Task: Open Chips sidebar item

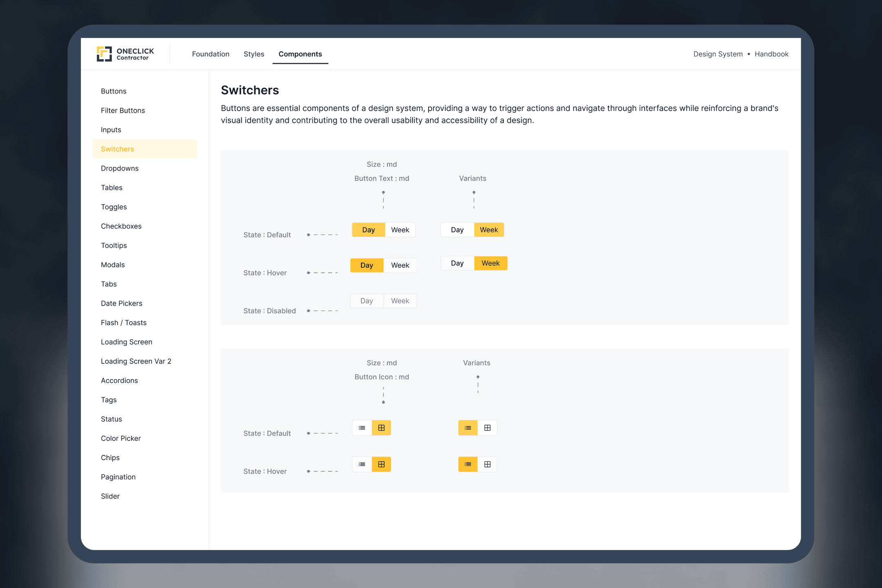Action: pyautogui.click(x=110, y=457)
